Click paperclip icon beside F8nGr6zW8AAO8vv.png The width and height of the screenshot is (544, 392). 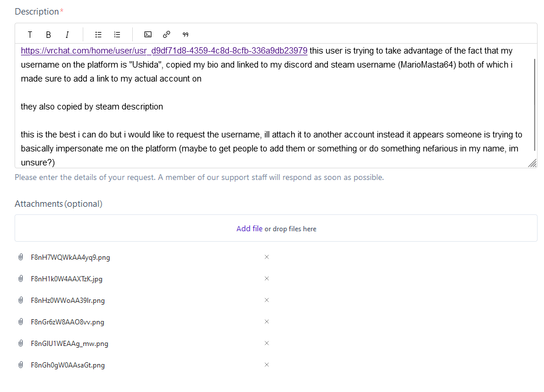[21, 322]
